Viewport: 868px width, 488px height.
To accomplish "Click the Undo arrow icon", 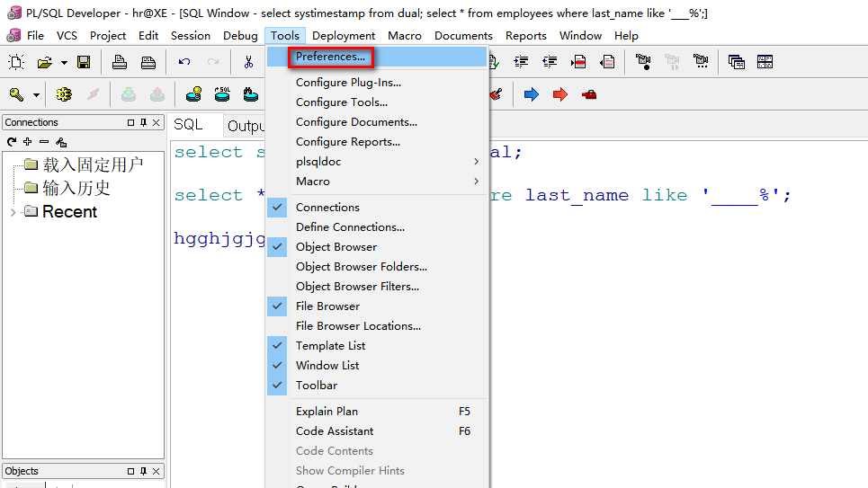I will pos(184,62).
